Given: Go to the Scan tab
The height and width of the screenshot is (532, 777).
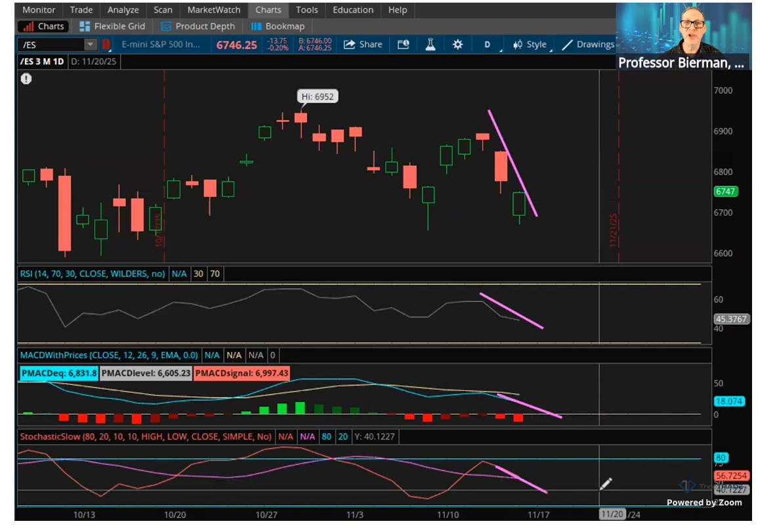Looking at the screenshot, I should point(163,10).
